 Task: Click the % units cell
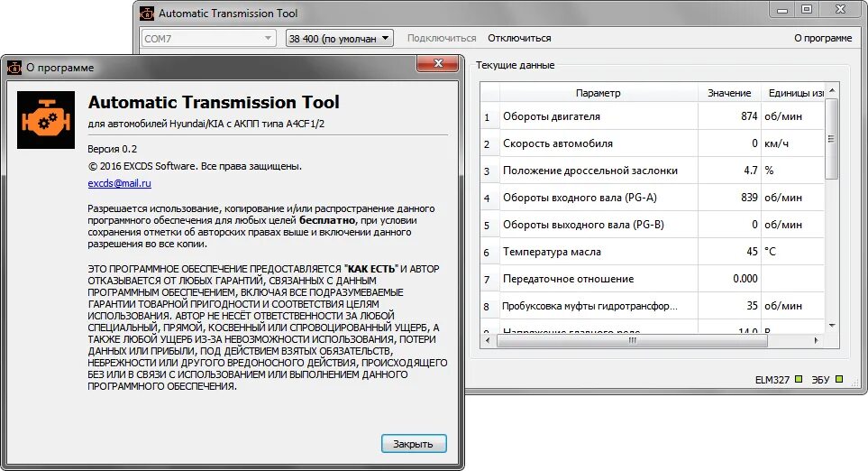792,171
